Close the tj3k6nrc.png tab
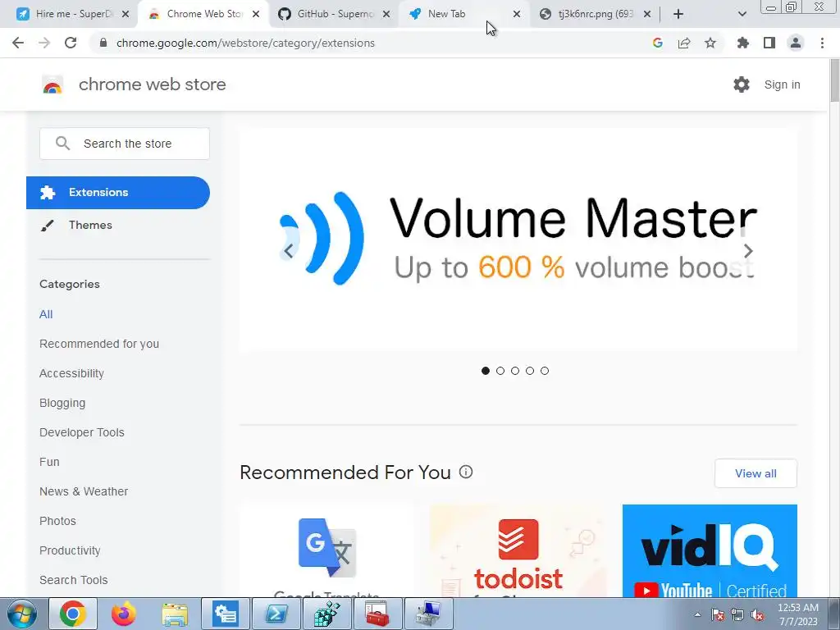Screen dimensions: 840x630 pos(647,15)
